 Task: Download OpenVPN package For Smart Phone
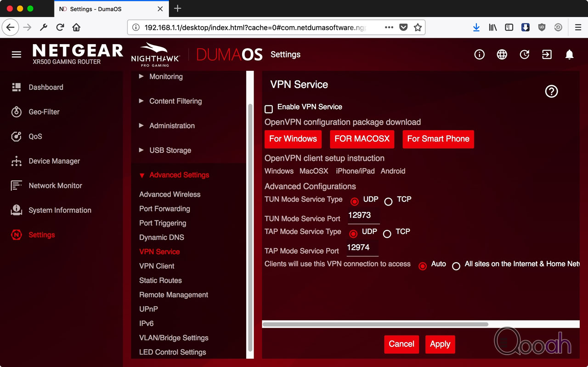coord(438,139)
